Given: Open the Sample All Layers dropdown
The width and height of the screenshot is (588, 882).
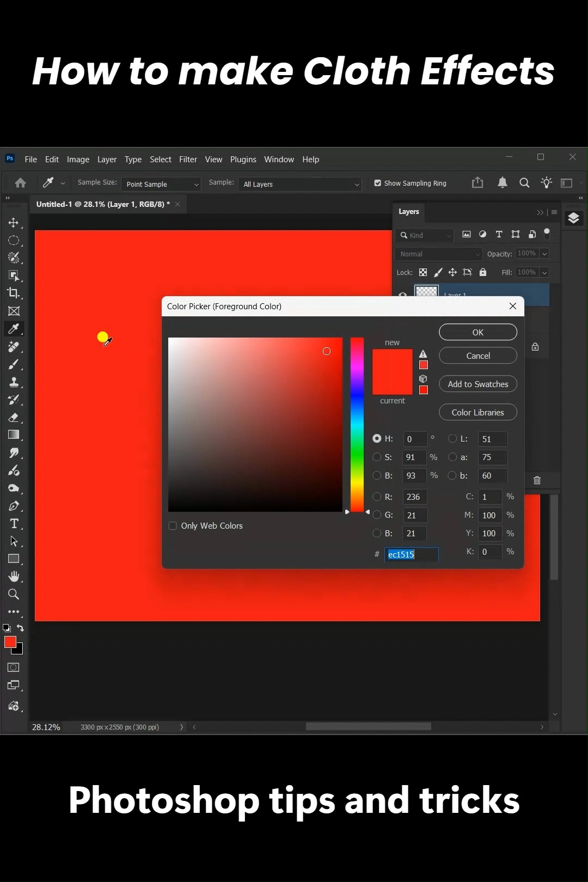Looking at the screenshot, I should pos(300,184).
